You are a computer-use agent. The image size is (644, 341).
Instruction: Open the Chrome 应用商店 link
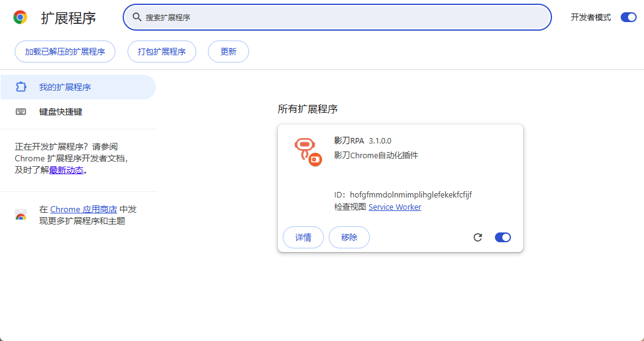(x=83, y=210)
